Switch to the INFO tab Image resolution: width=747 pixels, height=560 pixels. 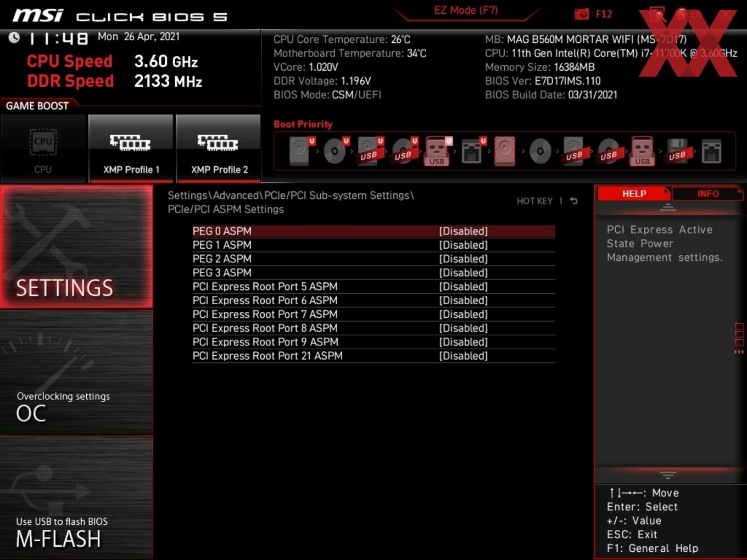(707, 194)
